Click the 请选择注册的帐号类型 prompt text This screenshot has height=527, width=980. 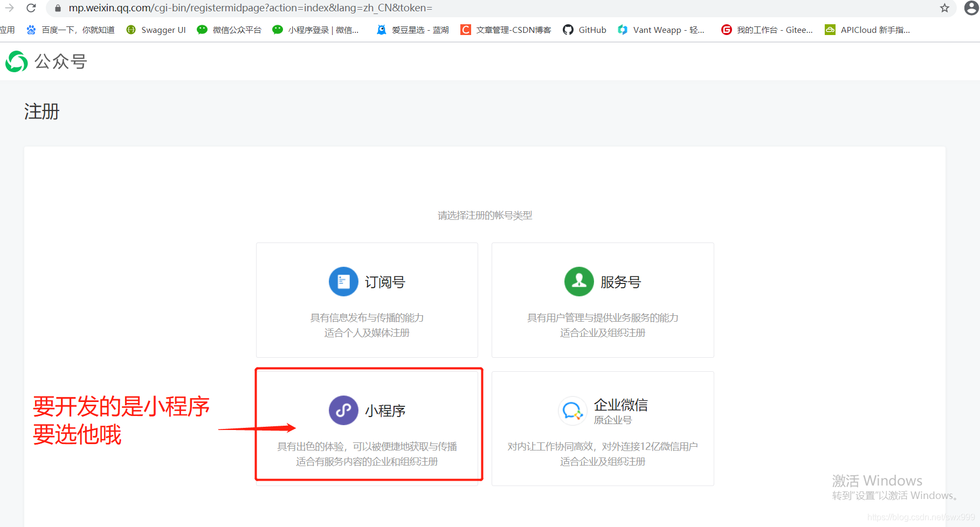[x=485, y=216]
